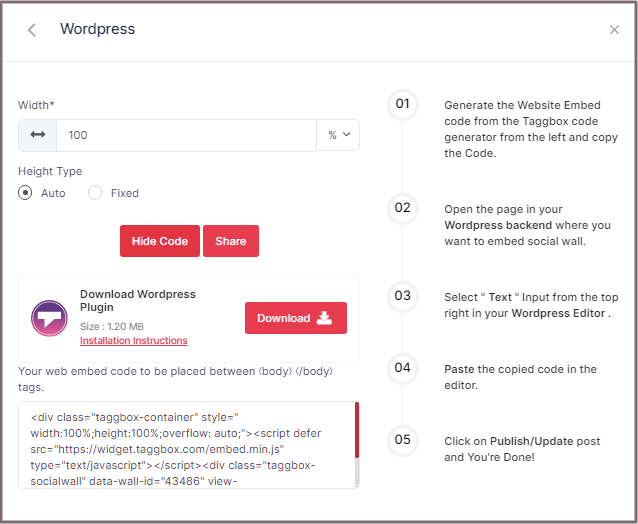This screenshot has width=638, height=524.
Task: Click the step 05 circle marker
Action: tap(403, 440)
